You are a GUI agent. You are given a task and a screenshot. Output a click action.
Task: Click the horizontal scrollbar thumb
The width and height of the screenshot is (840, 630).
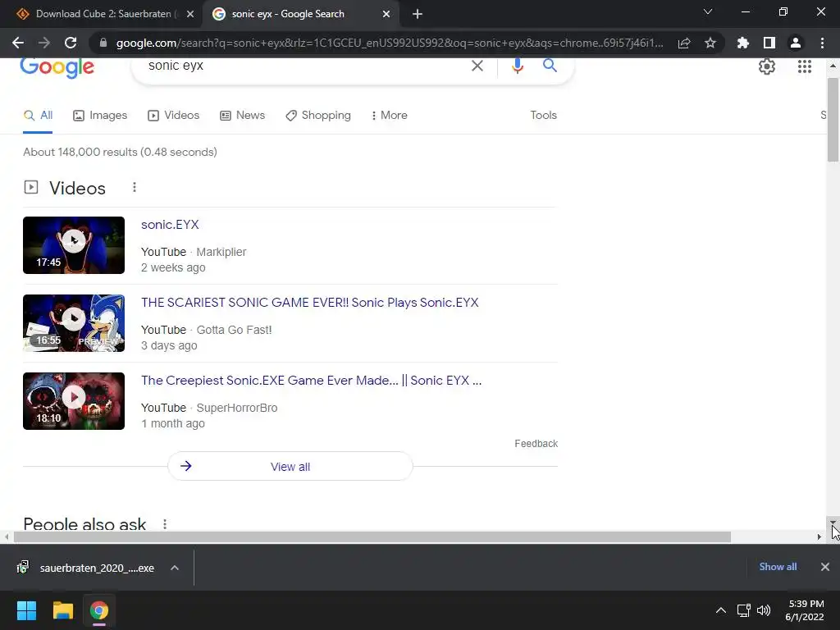point(372,536)
